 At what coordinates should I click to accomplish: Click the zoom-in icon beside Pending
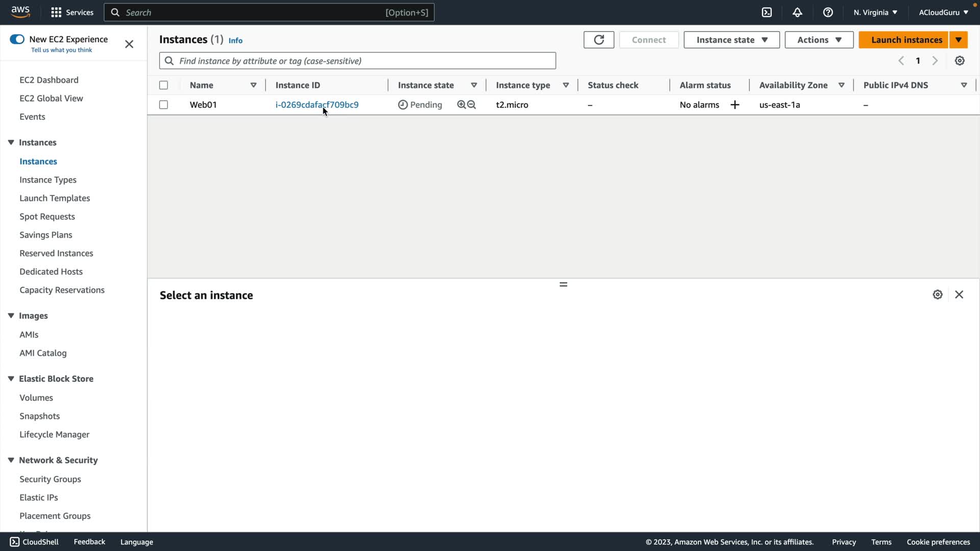click(x=461, y=105)
